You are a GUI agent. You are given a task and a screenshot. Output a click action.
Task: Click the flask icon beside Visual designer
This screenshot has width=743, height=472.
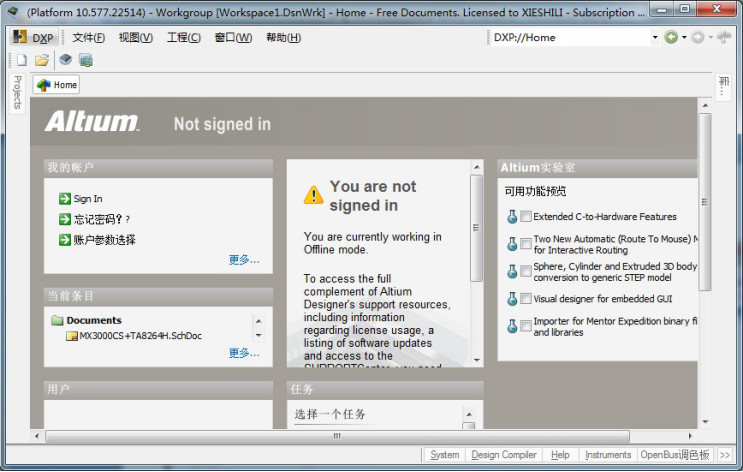pyautogui.click(x=512, y=299)
